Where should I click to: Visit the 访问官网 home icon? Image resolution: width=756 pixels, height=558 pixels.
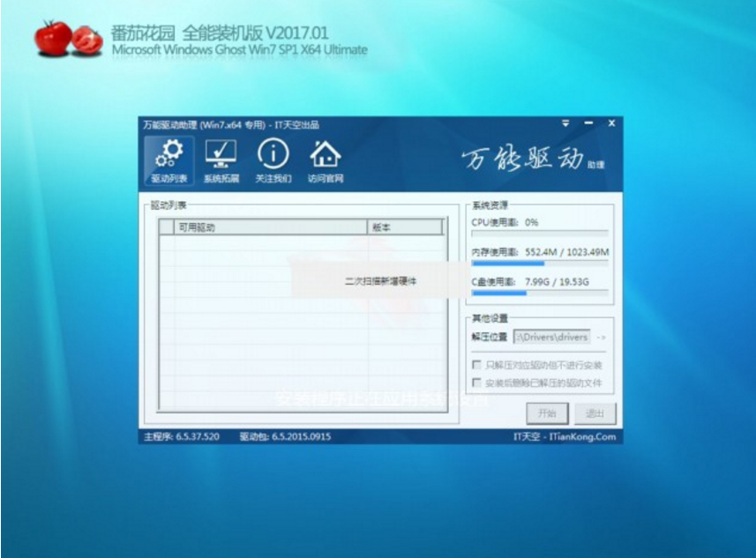(326, 160)
